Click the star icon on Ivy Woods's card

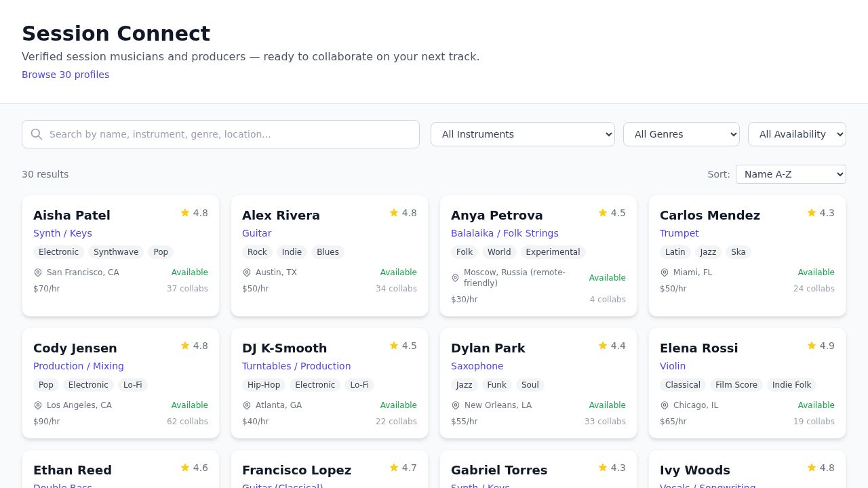812,468
